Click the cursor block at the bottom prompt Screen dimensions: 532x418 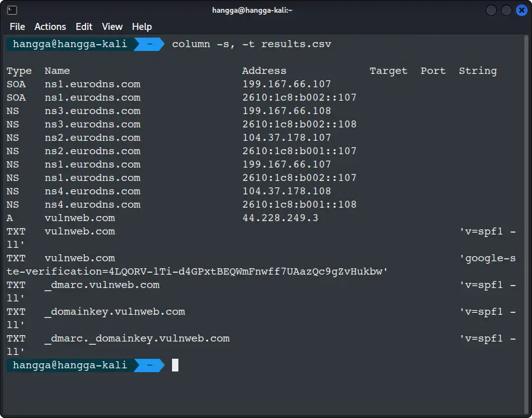click(175, 365)
